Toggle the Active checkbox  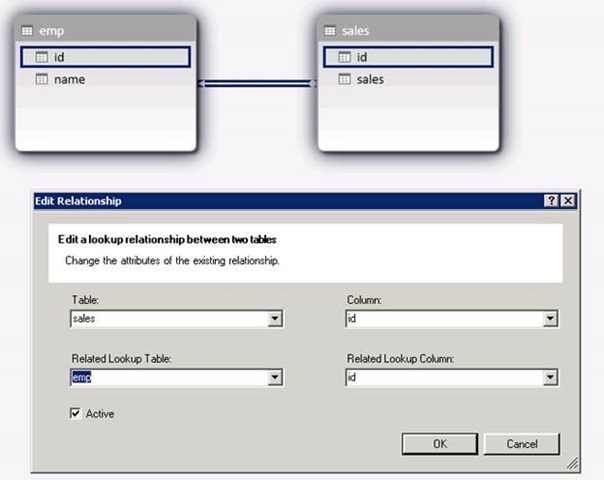point(77,413)
